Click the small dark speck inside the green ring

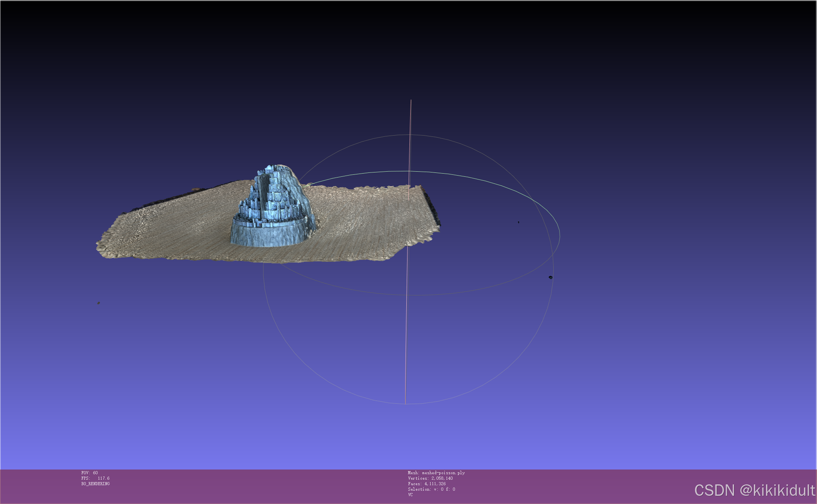click(x=518, y=222)
